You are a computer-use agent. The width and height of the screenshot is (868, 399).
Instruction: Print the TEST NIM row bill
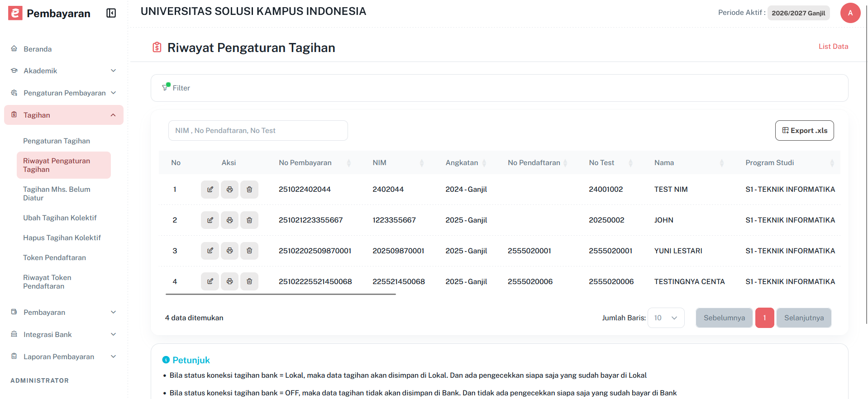[229, 189]
